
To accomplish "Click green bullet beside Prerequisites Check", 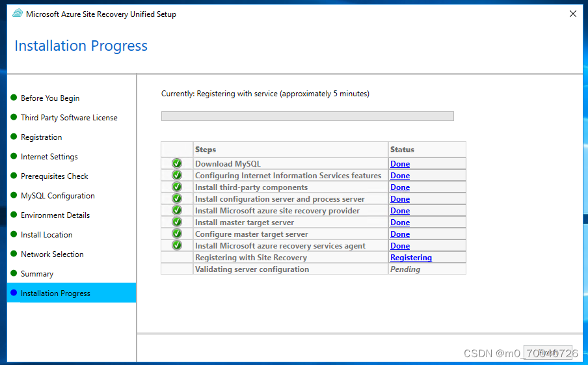I will [x=14, y=176].
